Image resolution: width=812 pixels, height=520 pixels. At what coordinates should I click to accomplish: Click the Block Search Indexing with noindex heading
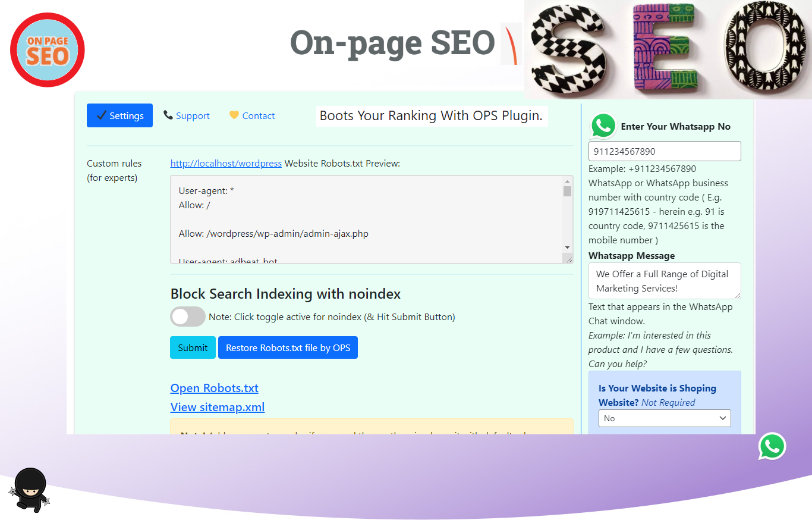pyautogui.click(x=285, y=294)
